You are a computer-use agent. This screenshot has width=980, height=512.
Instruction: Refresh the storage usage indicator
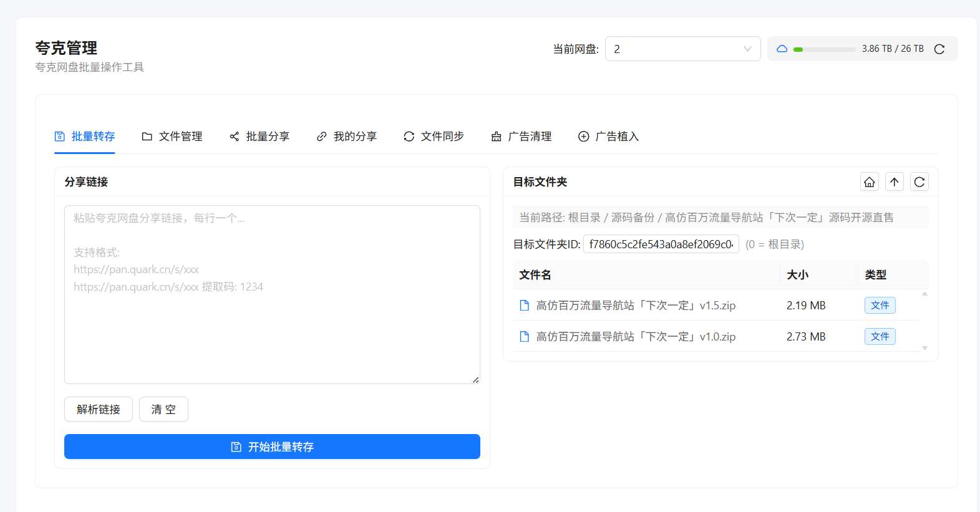939,49
